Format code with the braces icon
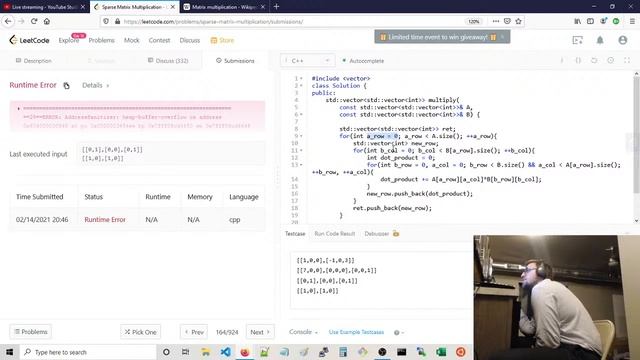Screen dimensions: 640x360 click(x=578, y=60)
